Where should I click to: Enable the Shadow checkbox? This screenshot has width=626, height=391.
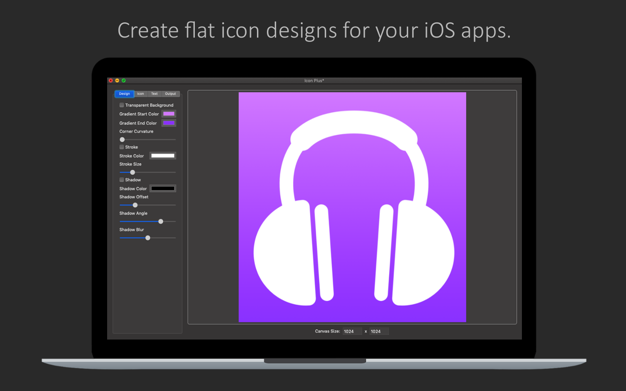[x=122, y=180]
